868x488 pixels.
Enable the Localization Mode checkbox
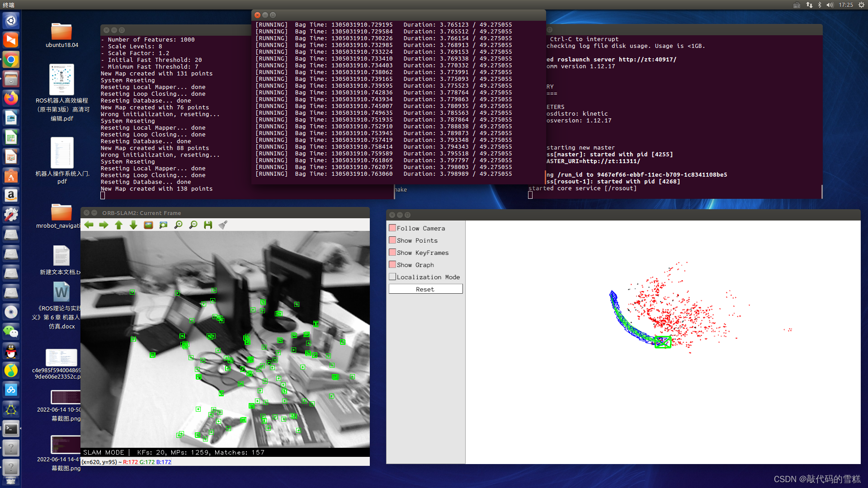[392, 277]
